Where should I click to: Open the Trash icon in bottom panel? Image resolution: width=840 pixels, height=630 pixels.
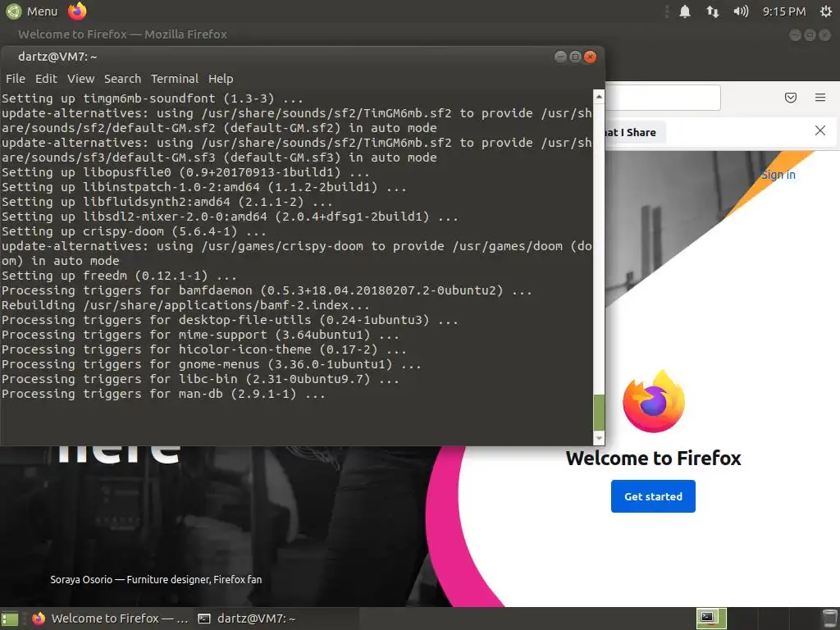point(829,619)
